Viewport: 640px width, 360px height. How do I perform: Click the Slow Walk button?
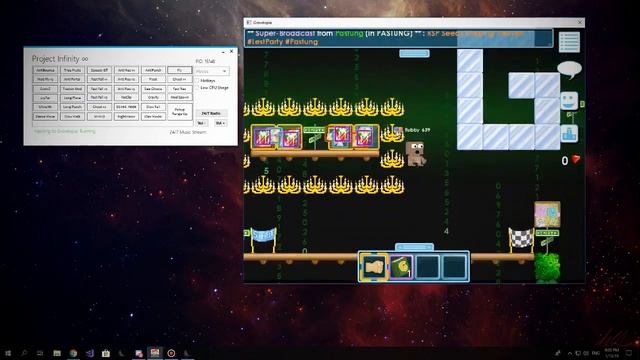point(72,116)
